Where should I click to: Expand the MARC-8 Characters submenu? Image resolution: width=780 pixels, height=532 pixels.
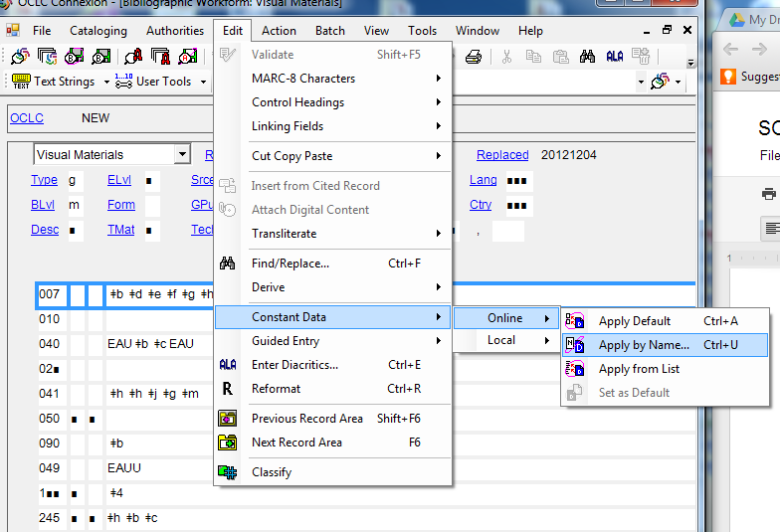click(438, 78)
